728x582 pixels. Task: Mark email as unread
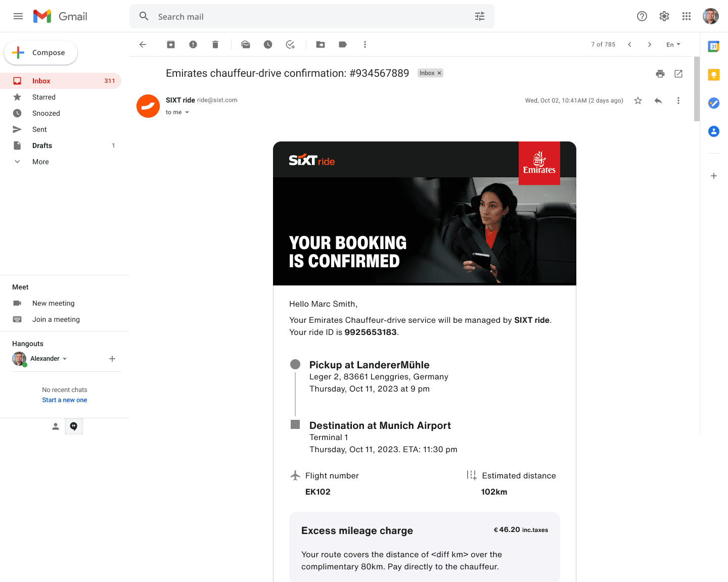[246, 44]
